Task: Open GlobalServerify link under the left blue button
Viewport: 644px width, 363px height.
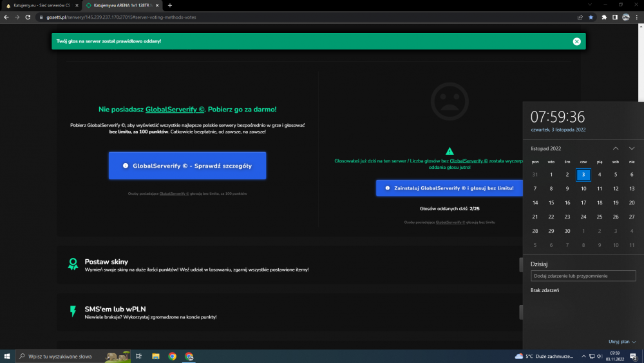Action: [174, 193]
